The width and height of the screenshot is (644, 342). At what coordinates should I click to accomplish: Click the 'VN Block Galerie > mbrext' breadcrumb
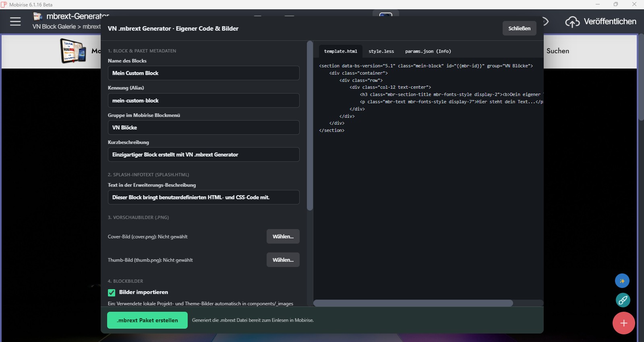pos(66,27)
